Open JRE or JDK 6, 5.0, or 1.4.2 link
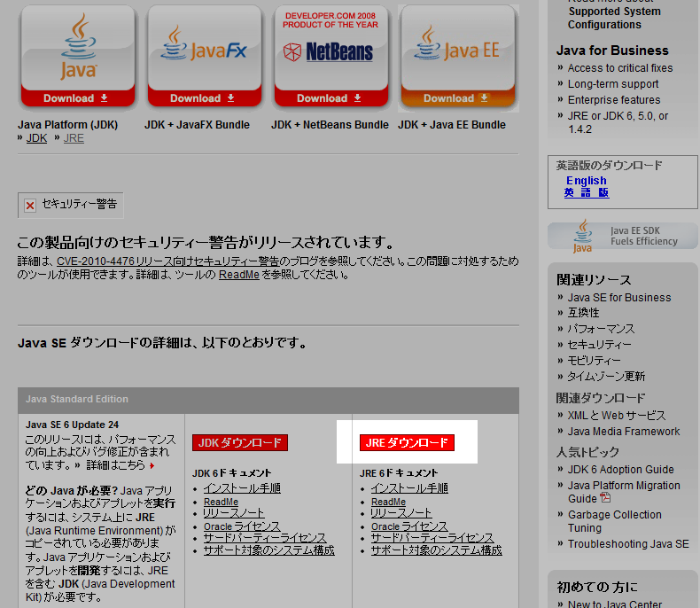Viewport: 700px width, 608px height. [x=618, y=122]
